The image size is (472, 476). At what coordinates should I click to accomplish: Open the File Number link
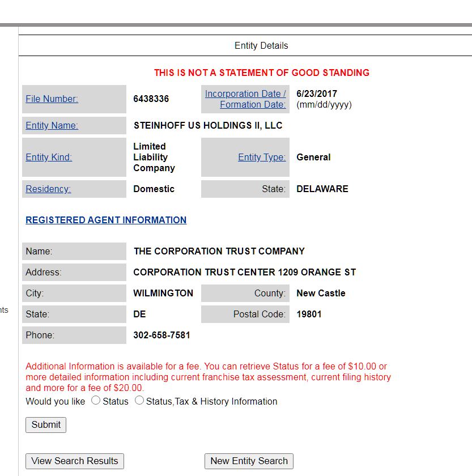click(52, 99)
